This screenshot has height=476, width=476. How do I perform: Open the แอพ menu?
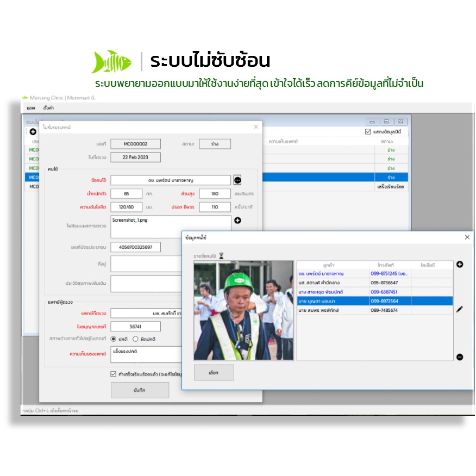(x=30, y=108)
